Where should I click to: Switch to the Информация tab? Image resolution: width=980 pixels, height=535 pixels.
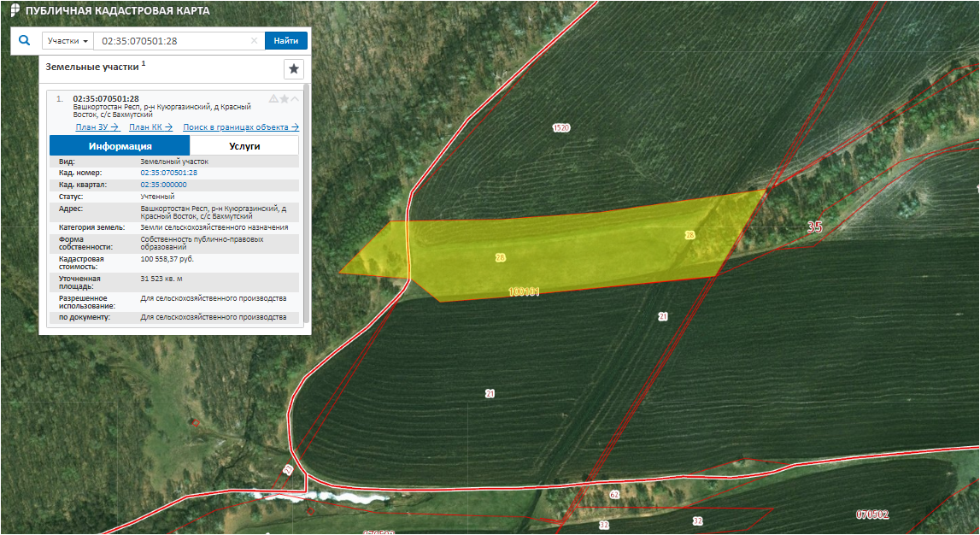click(120, 146)
